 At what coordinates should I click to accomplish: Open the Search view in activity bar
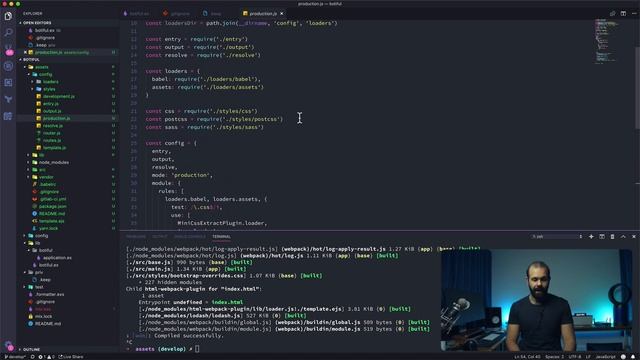tap(8, 33)
